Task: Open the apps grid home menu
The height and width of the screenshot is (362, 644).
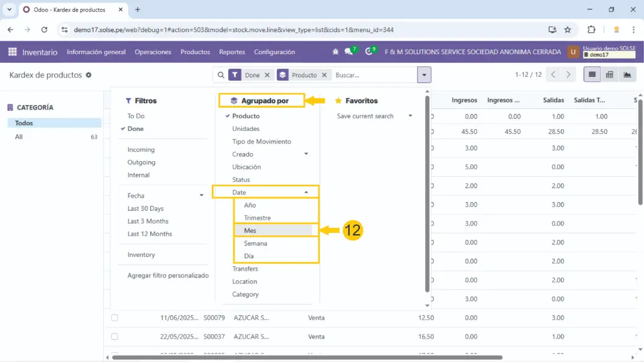Action: pyautogui.click(x=13, y=52)
